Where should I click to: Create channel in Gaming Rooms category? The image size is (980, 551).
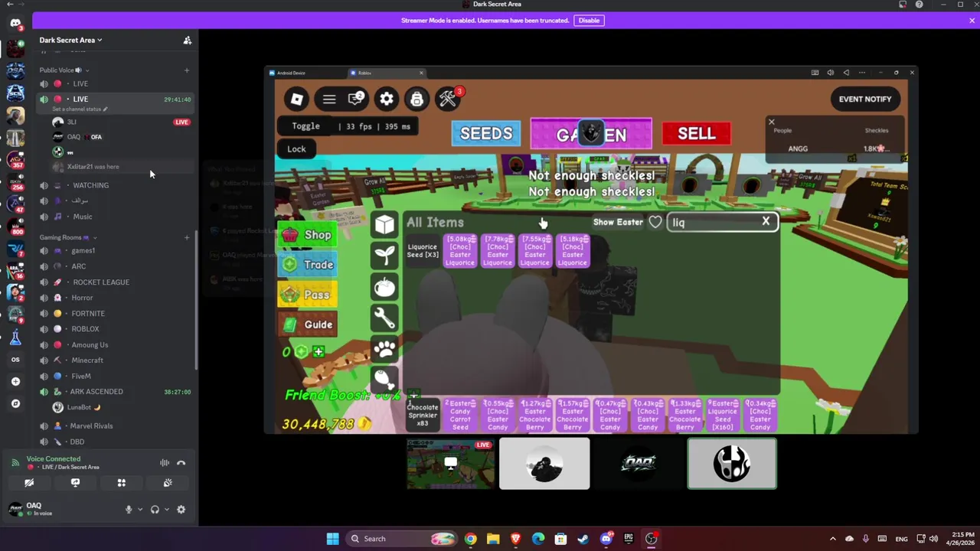pos(187,237)
